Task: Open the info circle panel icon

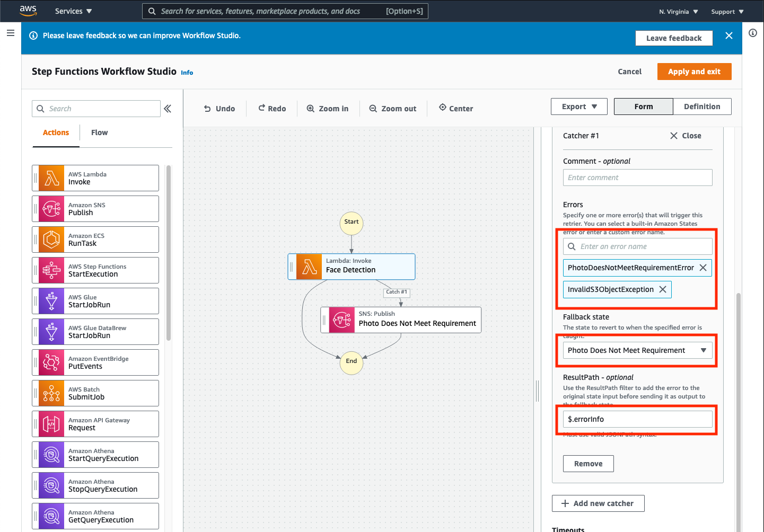Action: [753, 33]
